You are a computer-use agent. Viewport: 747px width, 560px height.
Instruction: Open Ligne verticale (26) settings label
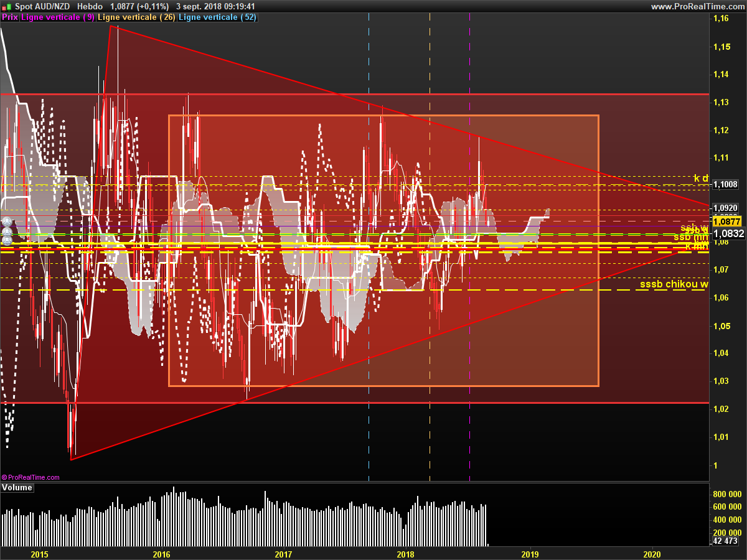(x=136, y=17)
